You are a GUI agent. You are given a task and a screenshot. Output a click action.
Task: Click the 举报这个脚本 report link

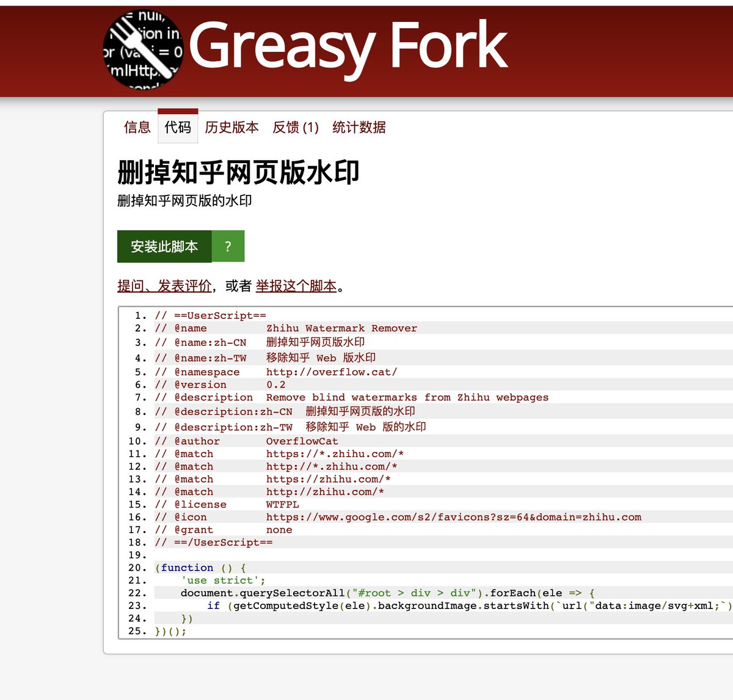tap(296, 286)
